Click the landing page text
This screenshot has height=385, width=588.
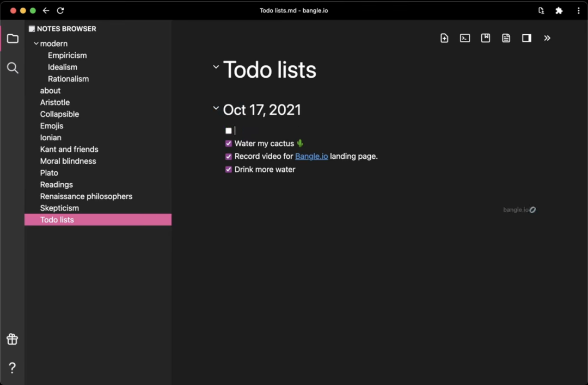click(354, 156)
